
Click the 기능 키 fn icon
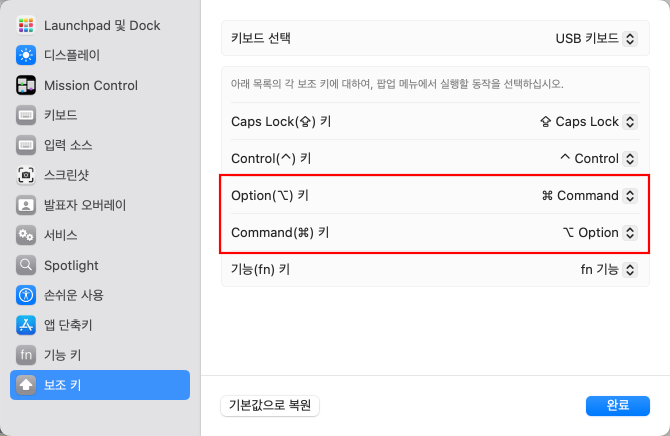[26, 355]
